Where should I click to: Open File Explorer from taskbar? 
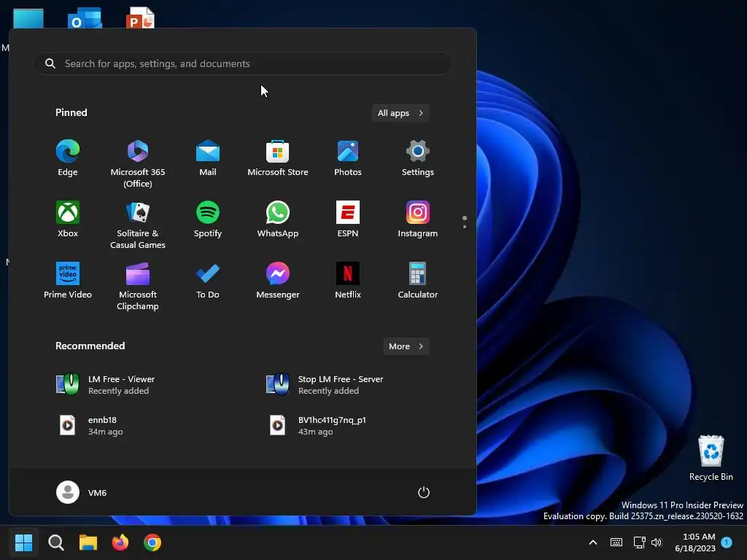[88, 542]
